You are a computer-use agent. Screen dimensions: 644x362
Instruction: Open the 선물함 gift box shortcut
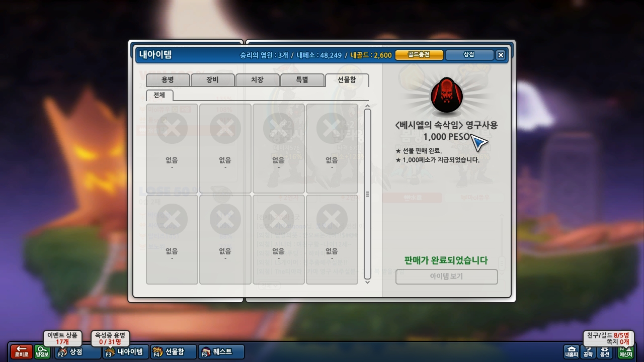[173, 351]
